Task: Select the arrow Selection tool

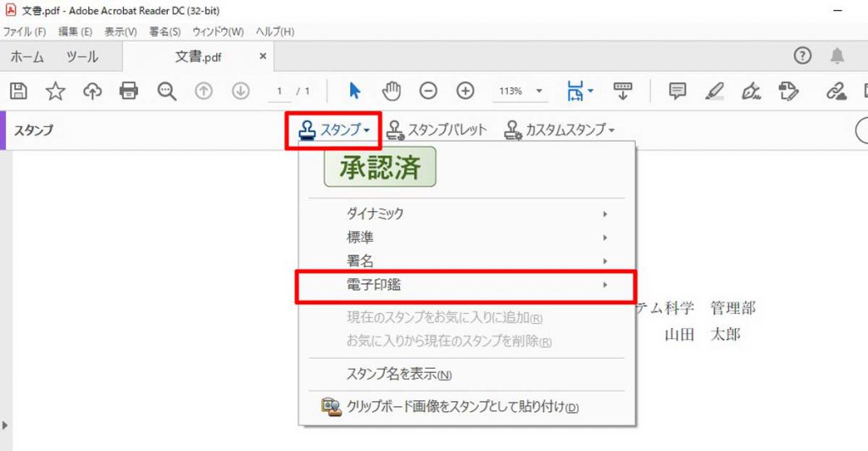Action: [x=355, y=91]
